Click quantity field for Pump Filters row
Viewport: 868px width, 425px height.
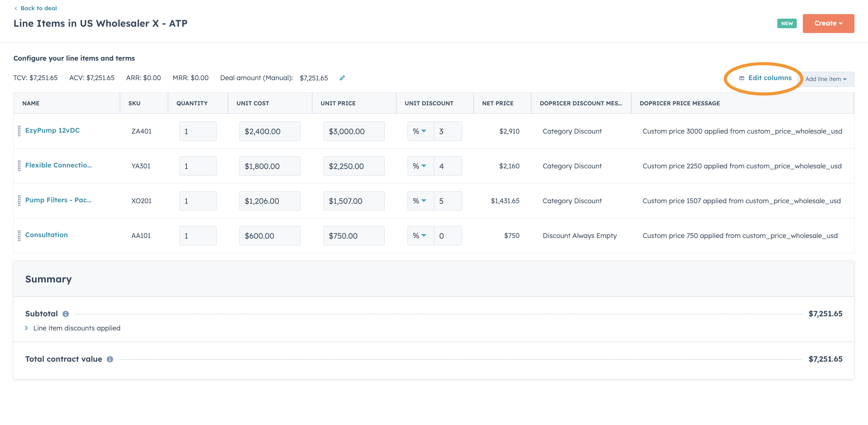198,201
